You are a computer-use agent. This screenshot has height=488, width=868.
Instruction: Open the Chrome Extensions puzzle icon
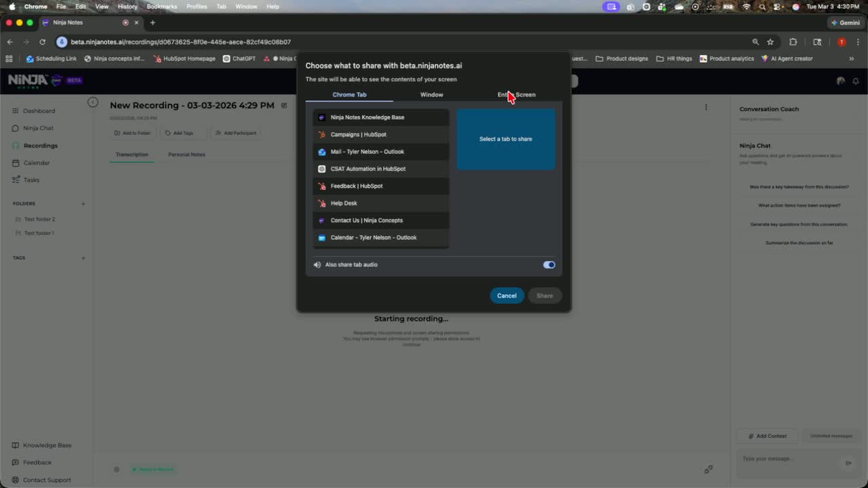793,42
